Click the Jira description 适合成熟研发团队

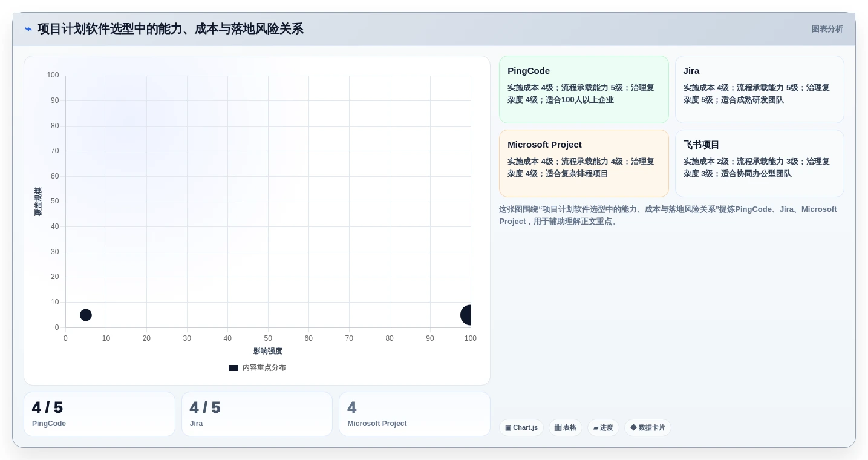[752, 100]
